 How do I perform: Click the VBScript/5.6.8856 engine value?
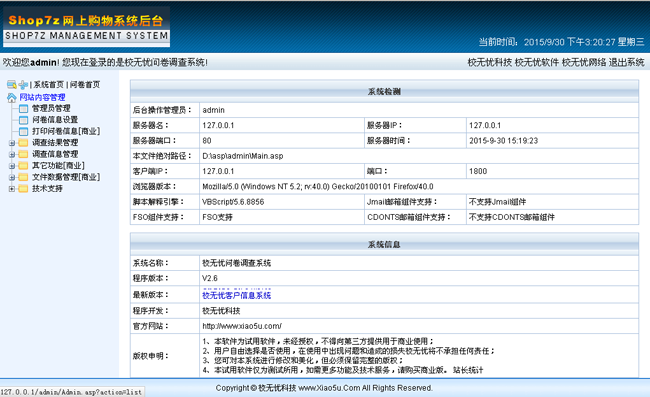tap(233, 202)
